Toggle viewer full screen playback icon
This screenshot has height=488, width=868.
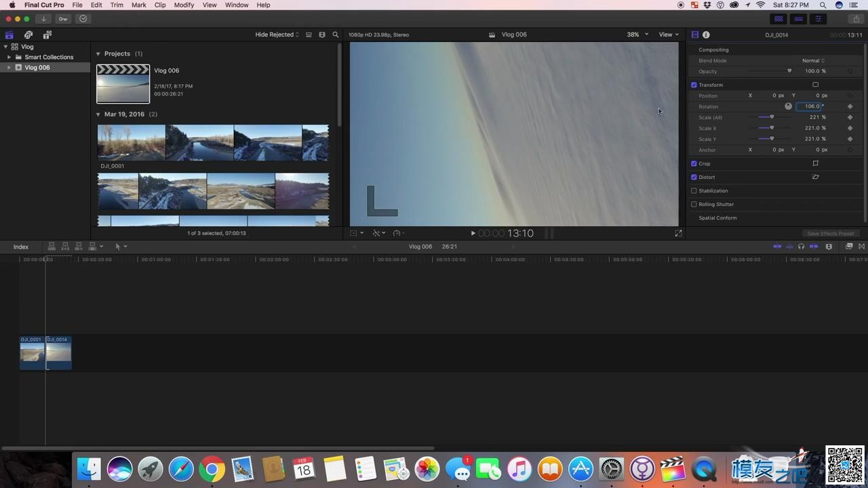[x=678, y=233]
